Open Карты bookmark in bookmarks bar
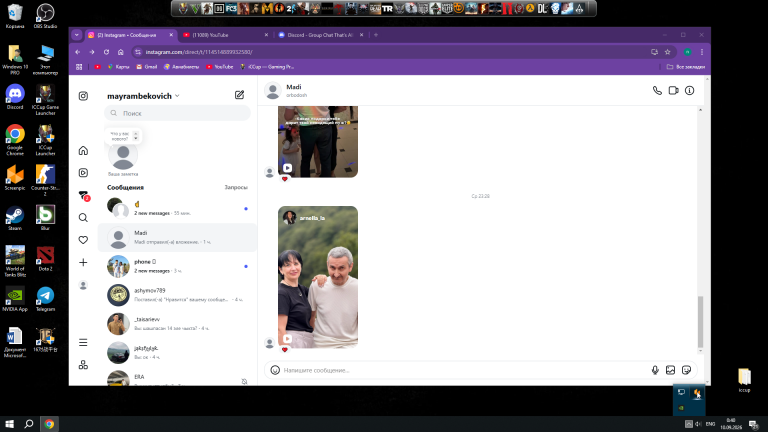 coord(119,67)
